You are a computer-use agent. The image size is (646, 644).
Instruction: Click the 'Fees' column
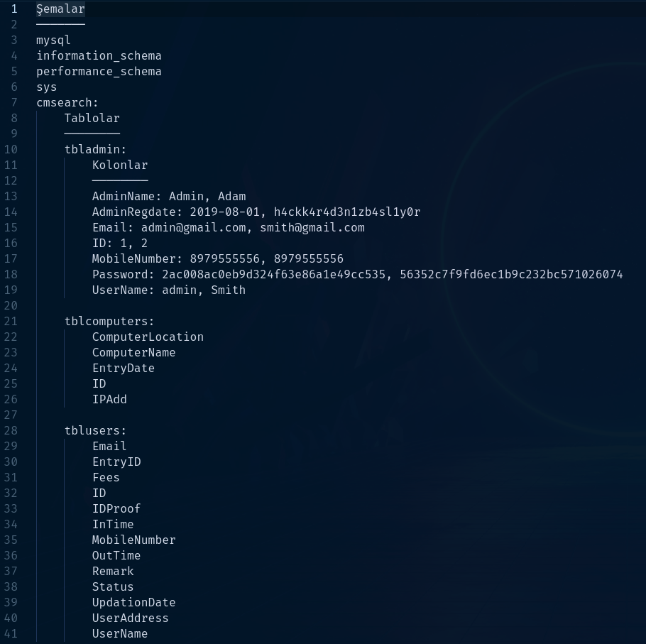(106, 478)
